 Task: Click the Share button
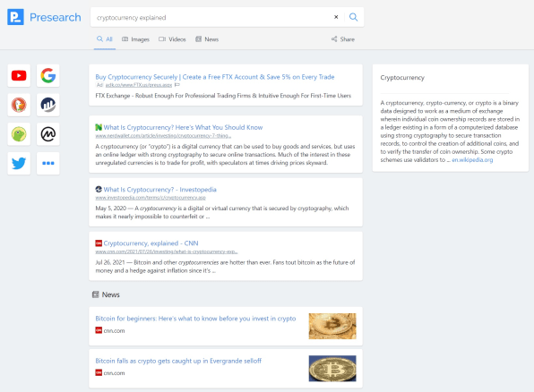(x=343, y=39)
